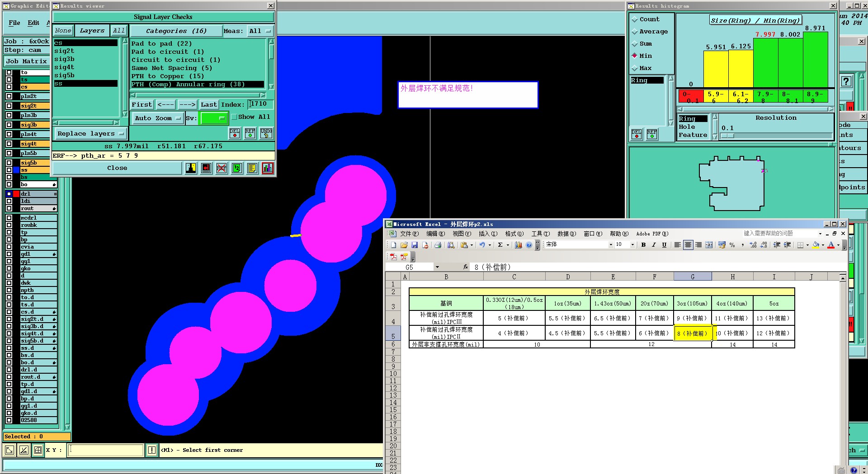This screenshot has height=474, width=868.
Task: Click the black and yellow silhouette icon
Action: coord(191,168)
